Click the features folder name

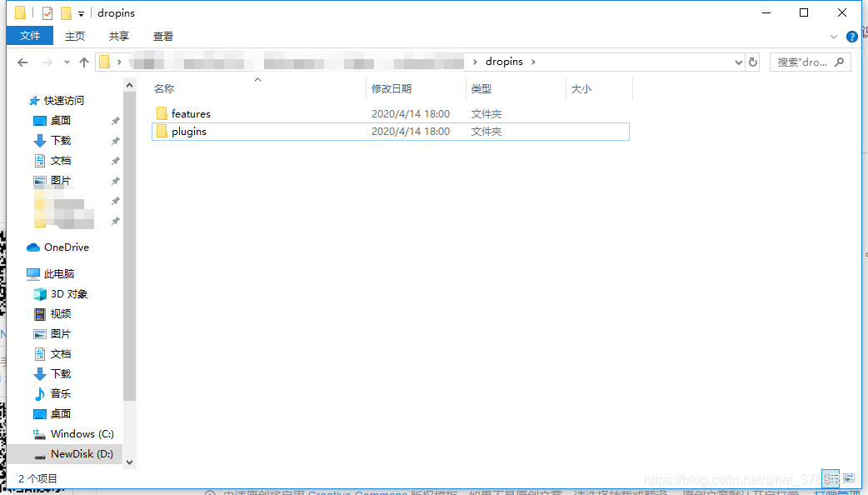coord(191,113)
